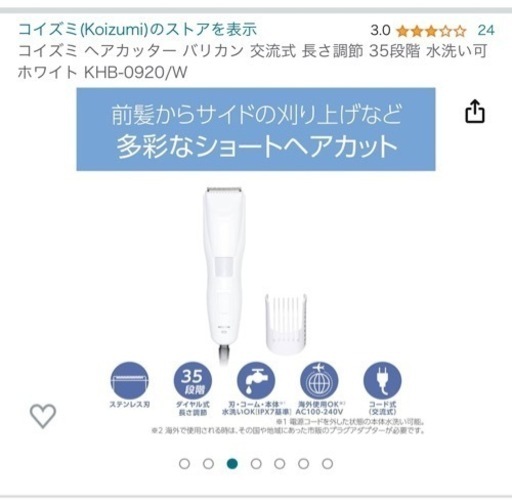
Task: Add product to wishlist with heart icon
Action: coord(43,416)
